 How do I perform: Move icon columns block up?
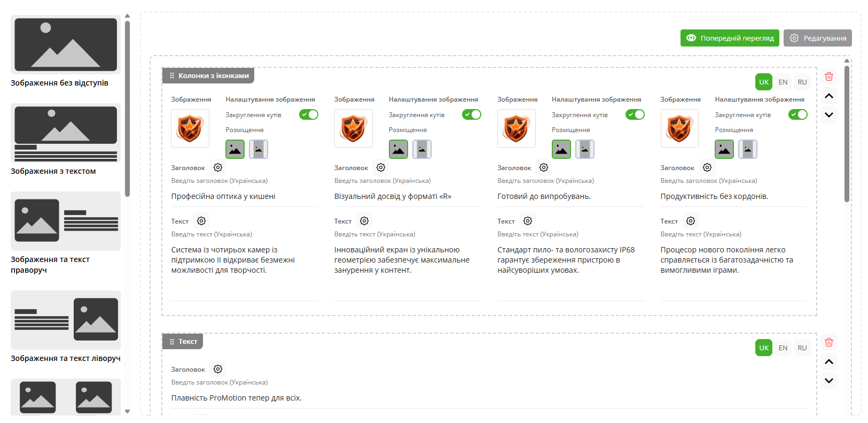(x=828, y=96)
